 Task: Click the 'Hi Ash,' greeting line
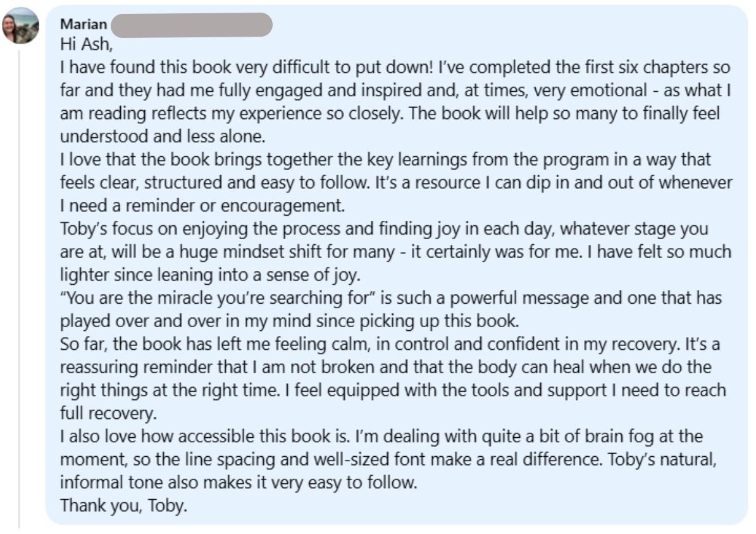pyautogui.click(x=86, y=44)
